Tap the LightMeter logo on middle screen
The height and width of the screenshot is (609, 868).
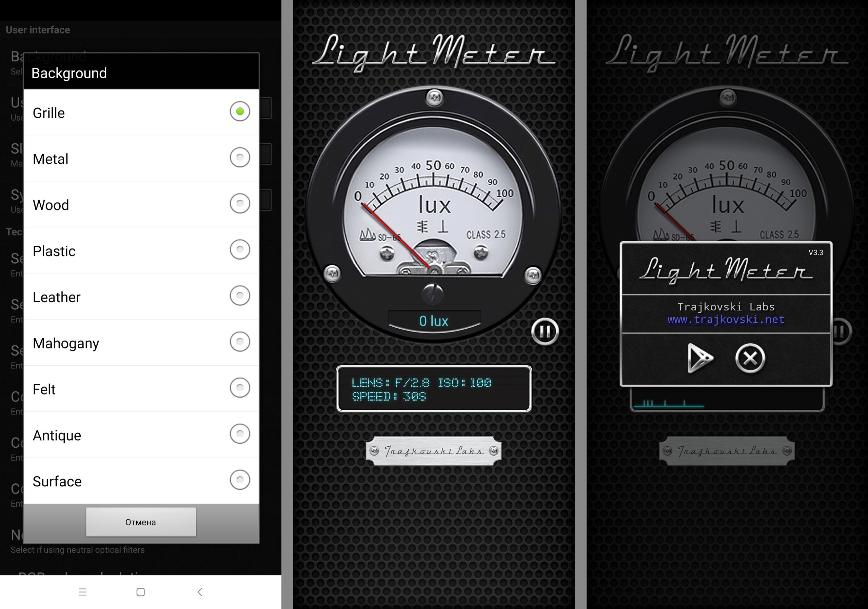tap(434, 53)
